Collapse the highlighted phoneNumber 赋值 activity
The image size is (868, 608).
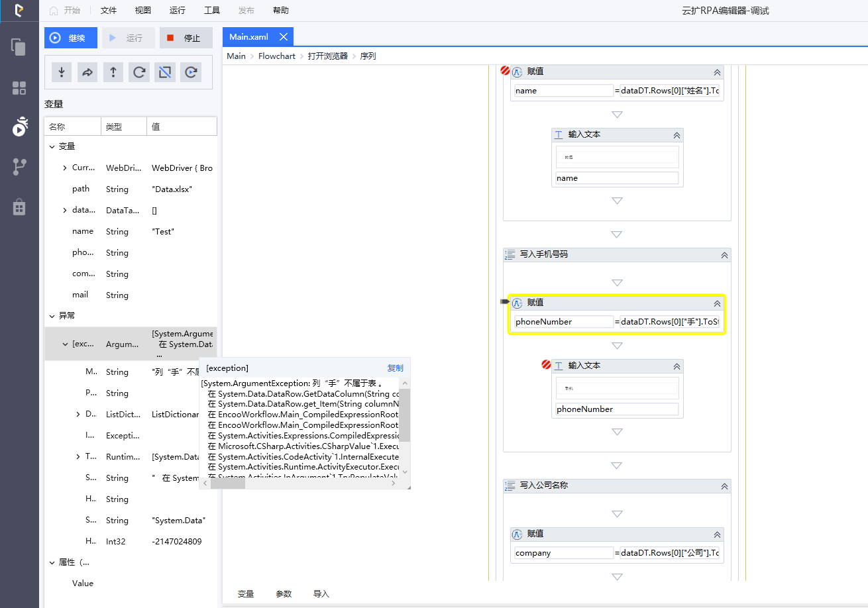click(716, 303)
